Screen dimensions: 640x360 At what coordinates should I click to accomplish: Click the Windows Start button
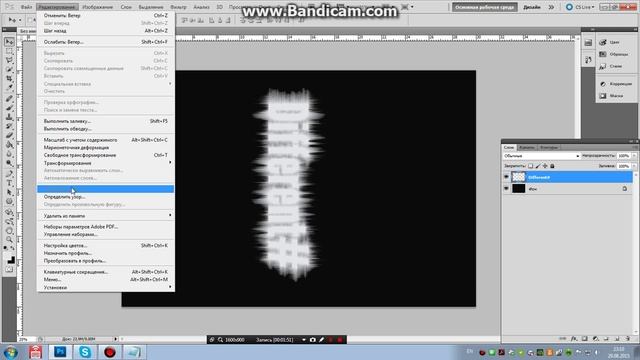11,352
